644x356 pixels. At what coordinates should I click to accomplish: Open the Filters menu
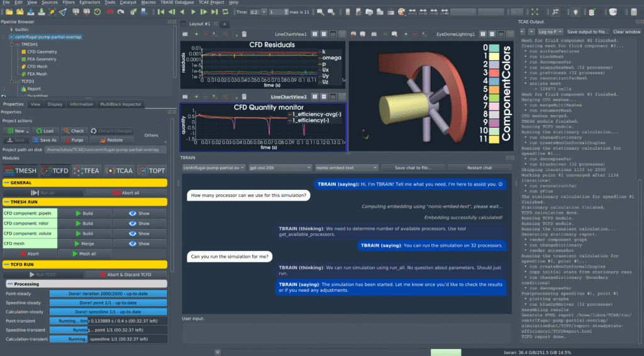coord(69,3)
